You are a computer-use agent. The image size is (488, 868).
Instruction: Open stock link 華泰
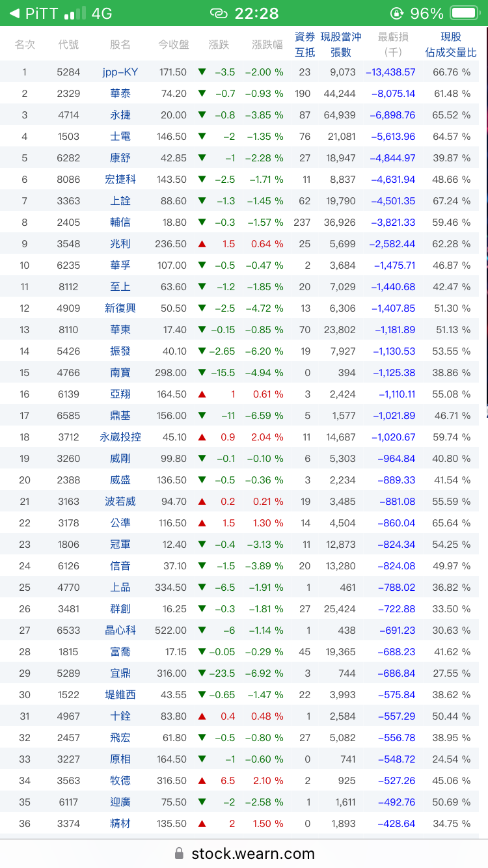point(120,94)
